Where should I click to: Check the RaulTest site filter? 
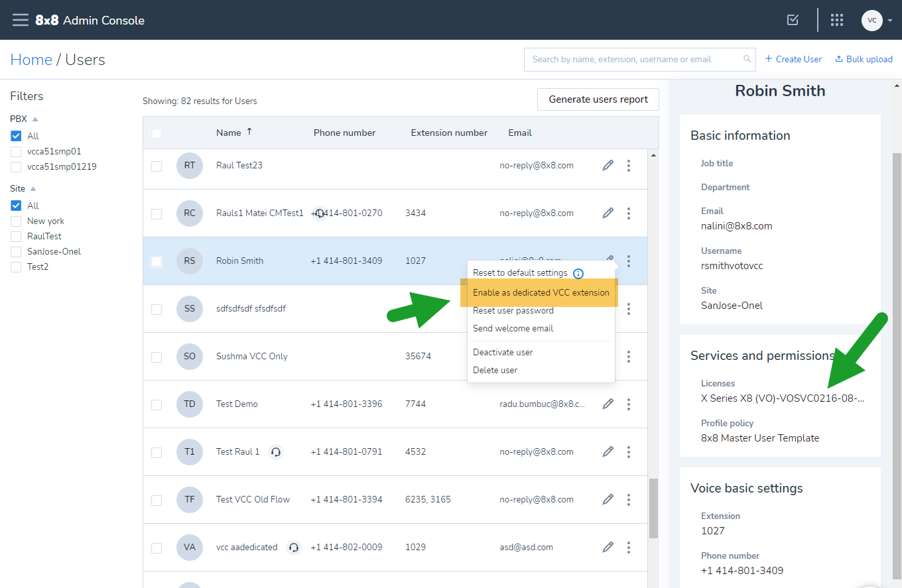16,236
